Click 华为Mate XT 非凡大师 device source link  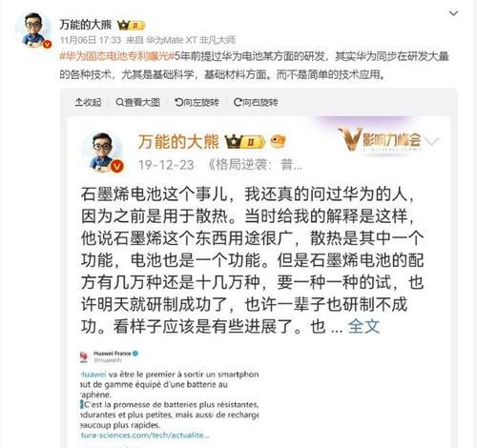click(x=191, y=40)
